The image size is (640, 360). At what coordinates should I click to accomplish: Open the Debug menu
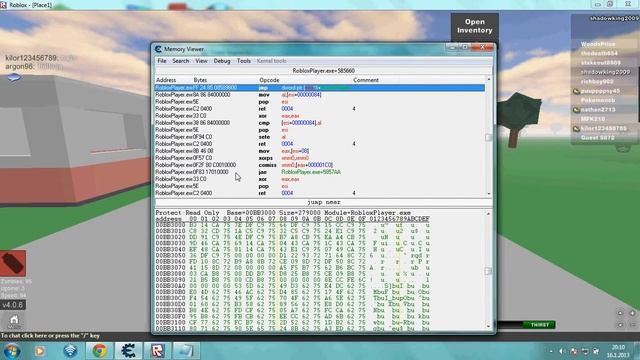pos(222,61)
